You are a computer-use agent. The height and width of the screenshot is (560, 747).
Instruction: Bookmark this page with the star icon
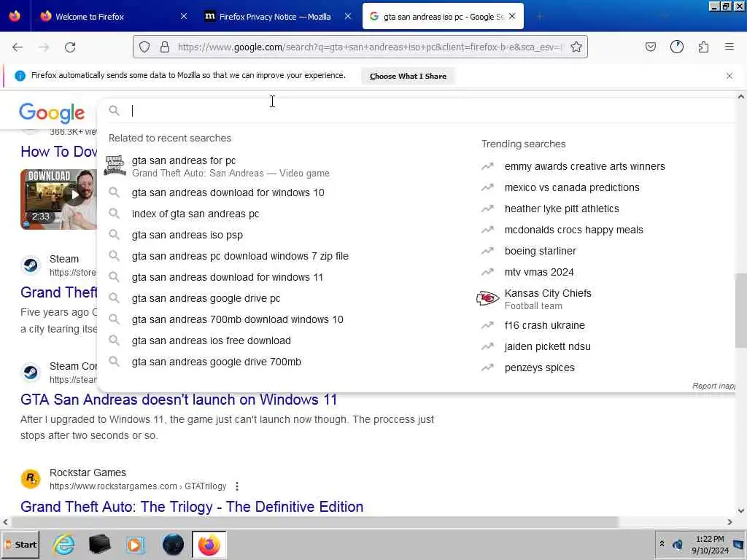[576, 47]
